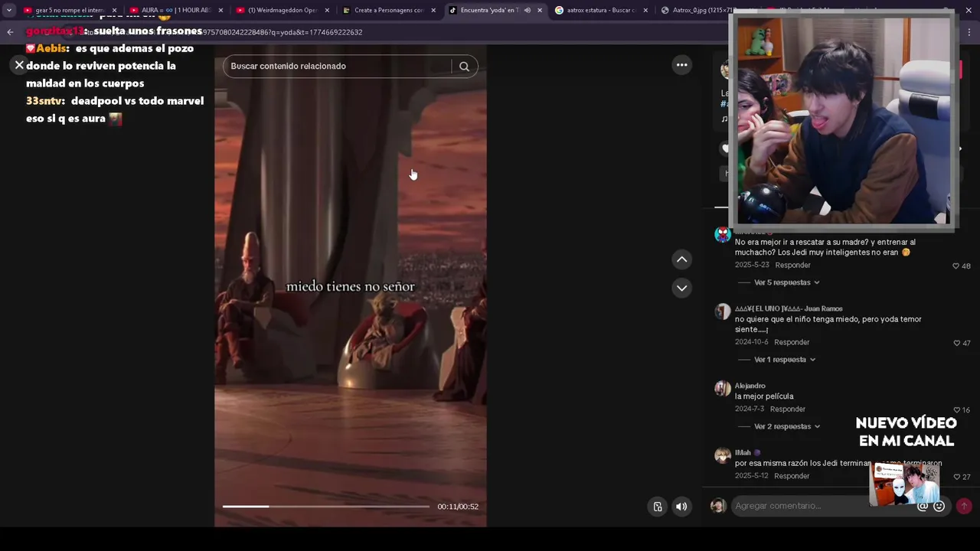This screenshot has height=551, width=980.
Task: Open your own profile avatar beside comment box
Action: pos(718,506)
